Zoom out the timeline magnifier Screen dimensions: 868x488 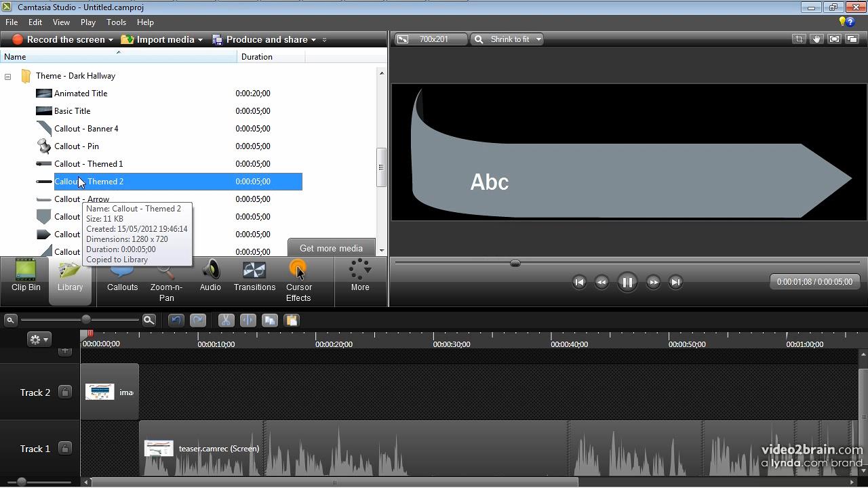(x=10, y=320)
